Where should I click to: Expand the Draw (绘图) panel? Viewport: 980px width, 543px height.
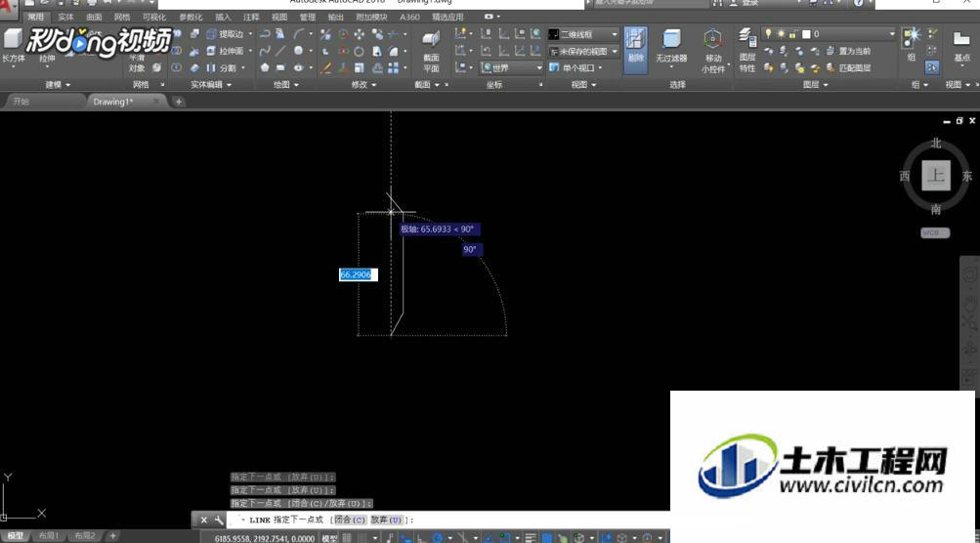(x=286, y=84)
